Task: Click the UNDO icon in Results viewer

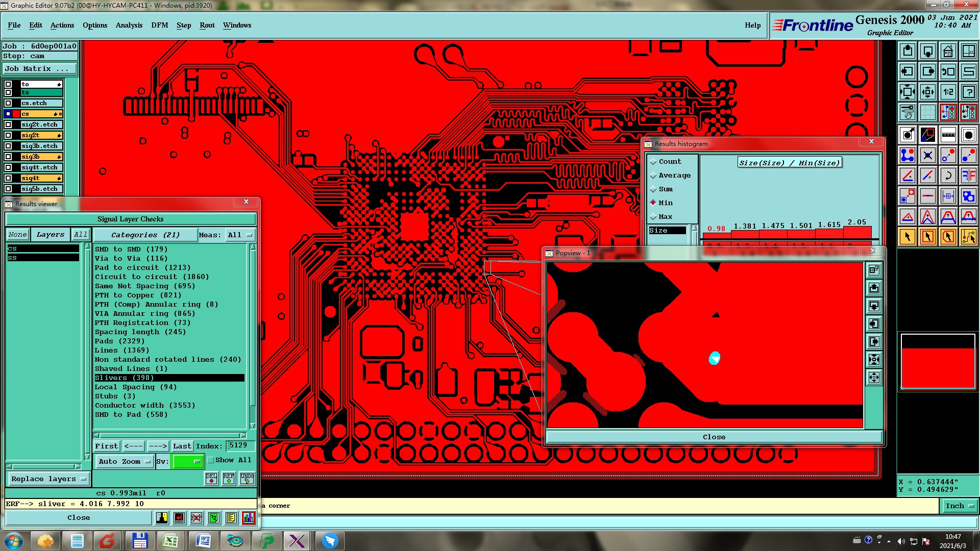Action: 247,478
